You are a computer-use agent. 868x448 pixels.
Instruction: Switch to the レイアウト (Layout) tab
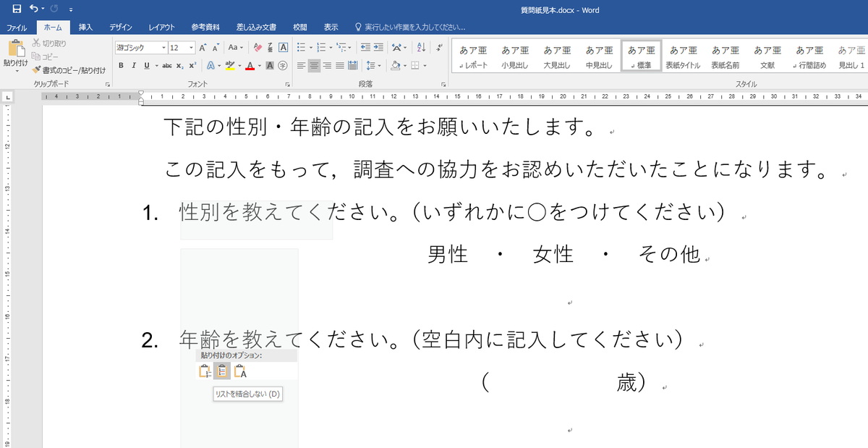click(161, 28)
